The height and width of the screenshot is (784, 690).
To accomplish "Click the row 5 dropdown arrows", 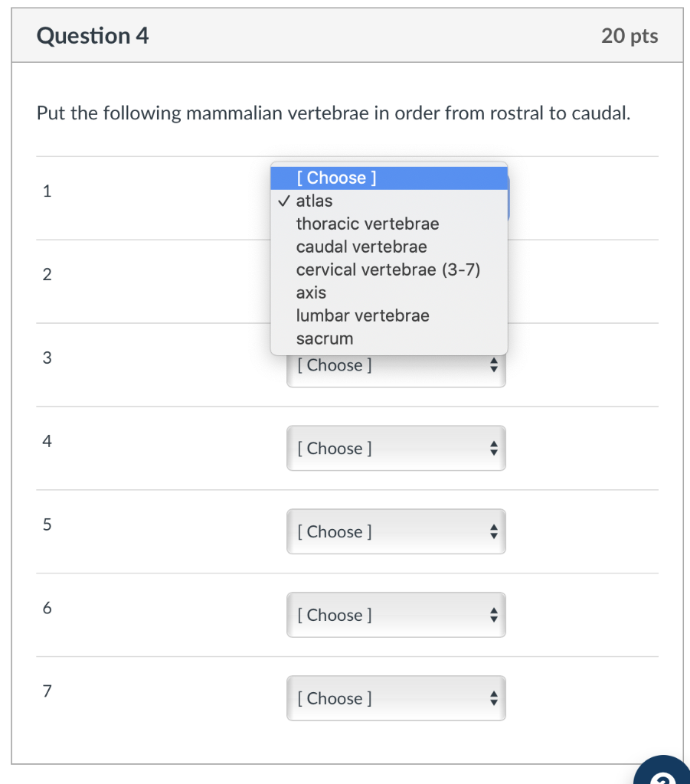I will coord(494,532).
